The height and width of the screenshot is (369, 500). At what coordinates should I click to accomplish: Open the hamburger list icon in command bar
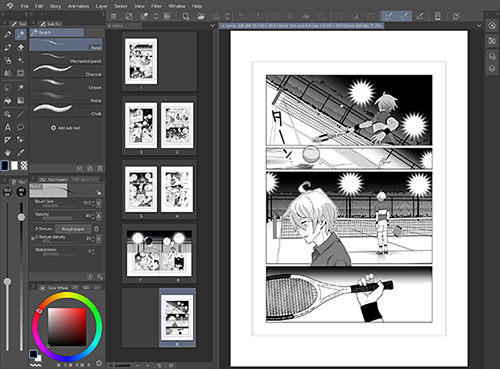[x=114, y=16]
